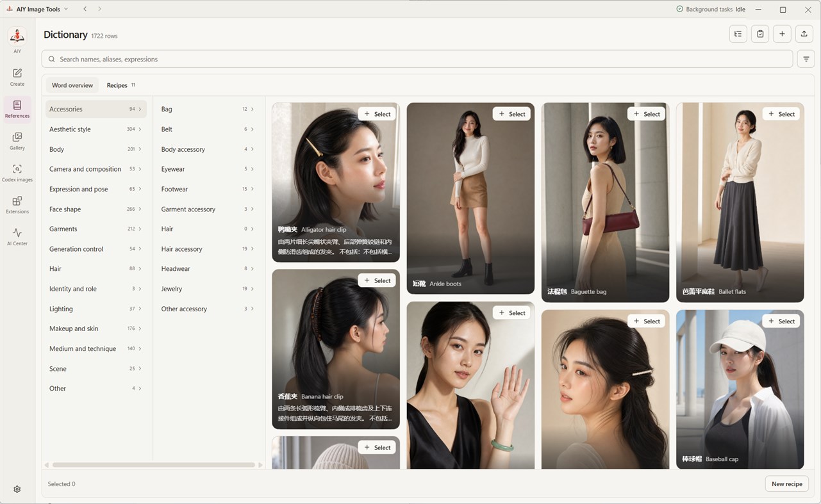Image resolution: width=821 pixels, height=504 pixels.
Task: Click Select on the Banana hair clip card
Action: coord(377,280)
